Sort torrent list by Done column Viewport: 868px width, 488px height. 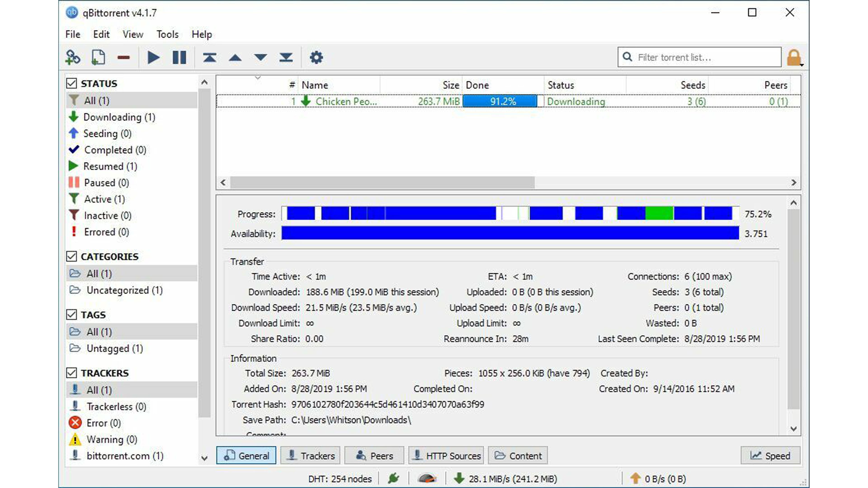pyautogui.click(x=503, y=85)
